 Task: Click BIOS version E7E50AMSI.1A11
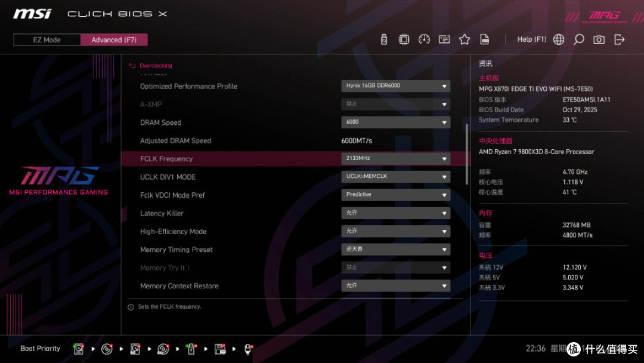[x=586, y=100]
